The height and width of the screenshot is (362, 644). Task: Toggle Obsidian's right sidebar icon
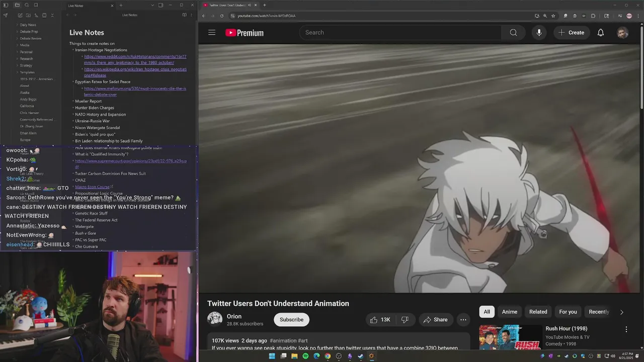(x=160, y=5)
